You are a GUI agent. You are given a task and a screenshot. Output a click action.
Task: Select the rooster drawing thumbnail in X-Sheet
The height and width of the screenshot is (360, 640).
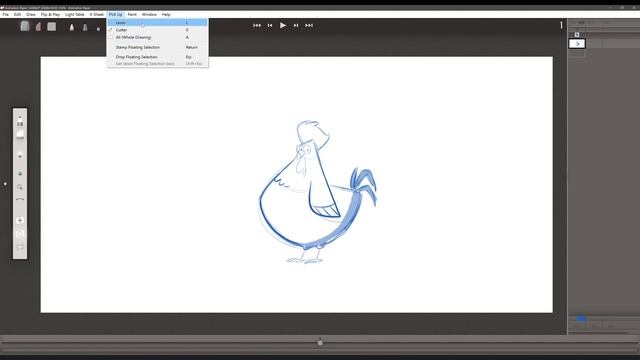(x=577, y=44)
